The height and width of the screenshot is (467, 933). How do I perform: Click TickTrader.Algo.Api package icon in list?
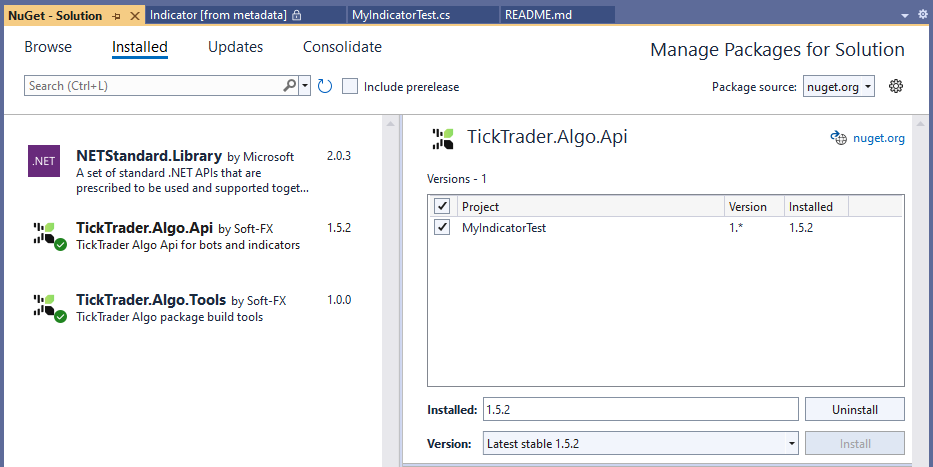coord(49,236)
